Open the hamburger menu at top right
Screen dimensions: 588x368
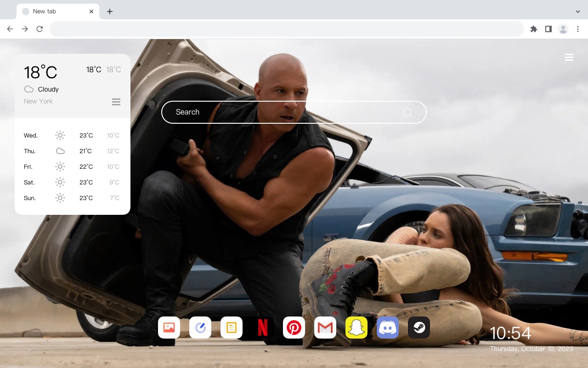tap(569, 57)
